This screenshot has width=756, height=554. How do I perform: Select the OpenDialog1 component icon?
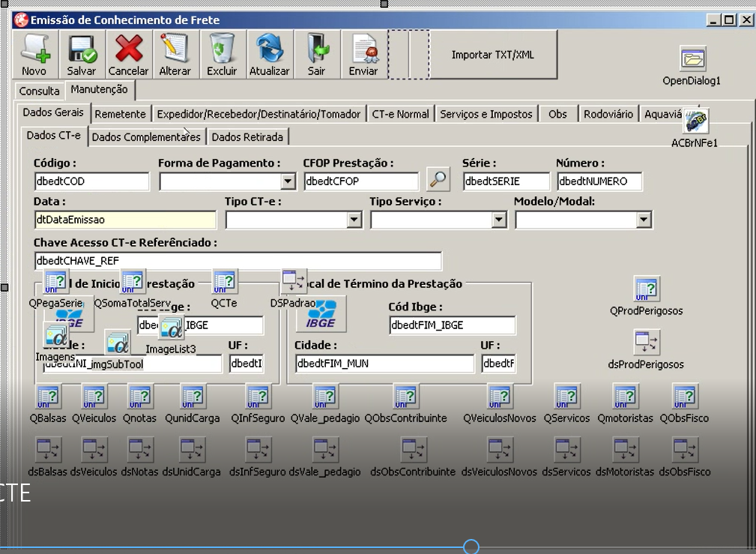(693, 59)
